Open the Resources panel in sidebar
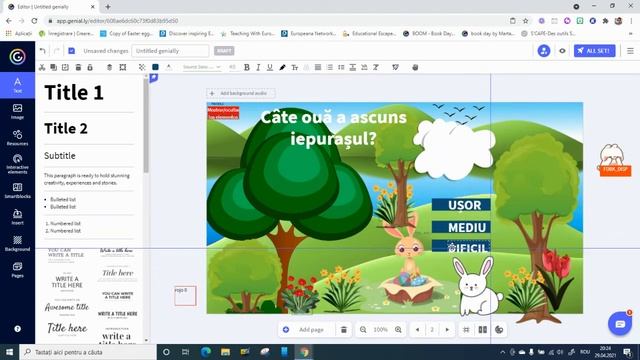Image resolution: width=640 pixels, height=360 pixels. [17, 138]
